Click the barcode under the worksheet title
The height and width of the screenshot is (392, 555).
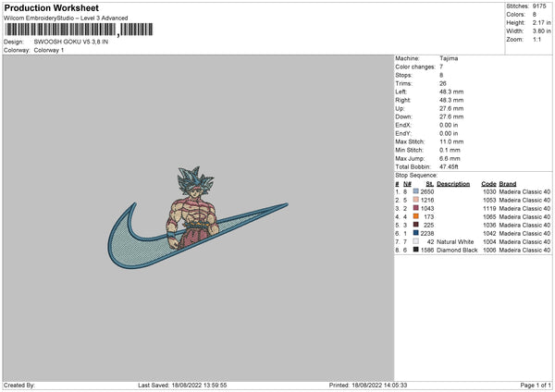(x=79, y=30)
